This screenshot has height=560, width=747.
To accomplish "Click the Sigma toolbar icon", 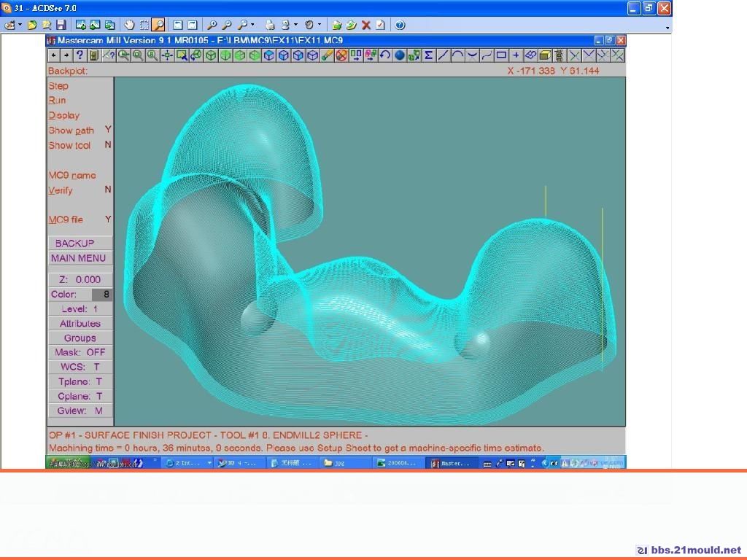I will tap(428, 55).
